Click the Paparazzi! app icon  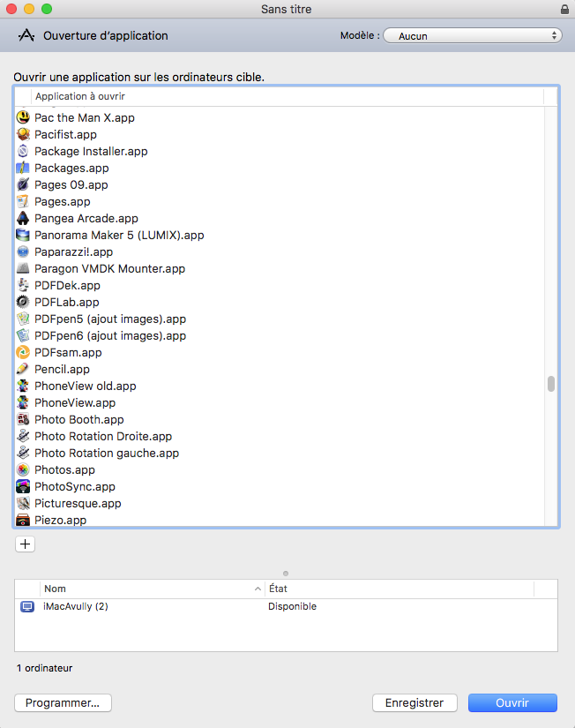pyautogui.click(x=23, y=251)
